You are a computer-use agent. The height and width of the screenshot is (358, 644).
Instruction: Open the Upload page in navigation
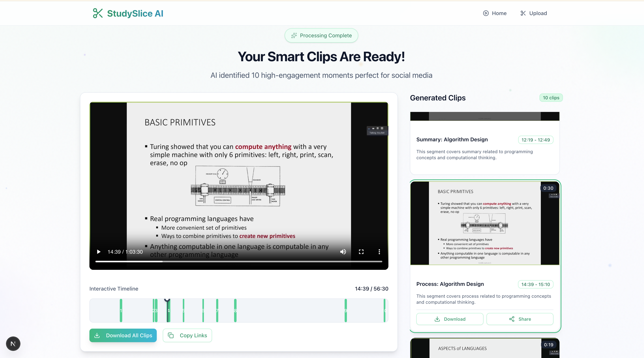coord(533,13)
